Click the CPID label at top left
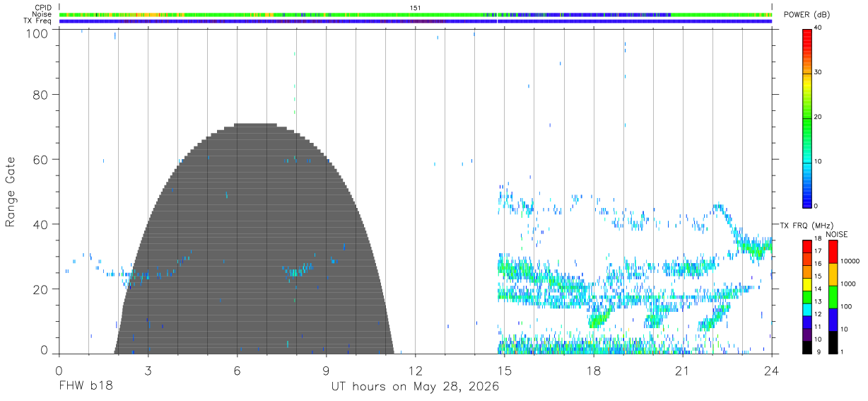The width and height of the screenshot is (868, 401). 44,8
